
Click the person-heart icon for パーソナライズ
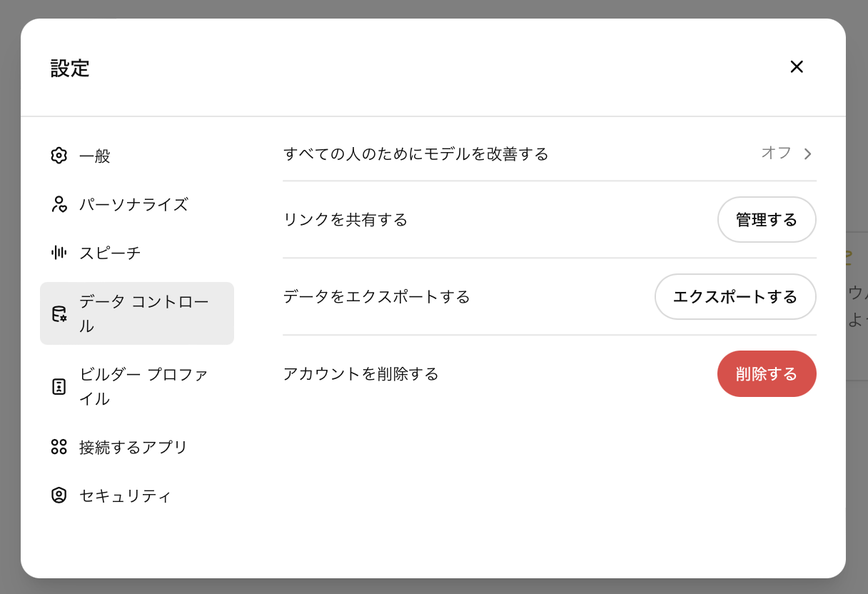coord(59,204)
